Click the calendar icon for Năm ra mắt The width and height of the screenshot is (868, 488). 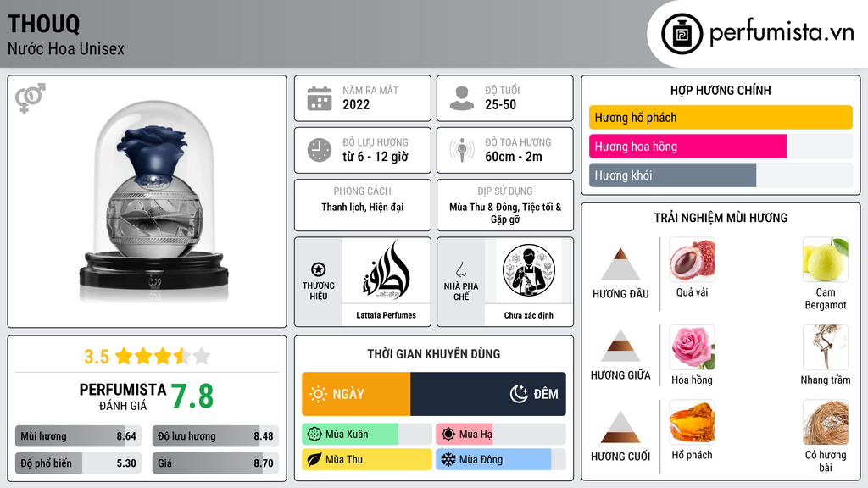(x=320, y=98)
